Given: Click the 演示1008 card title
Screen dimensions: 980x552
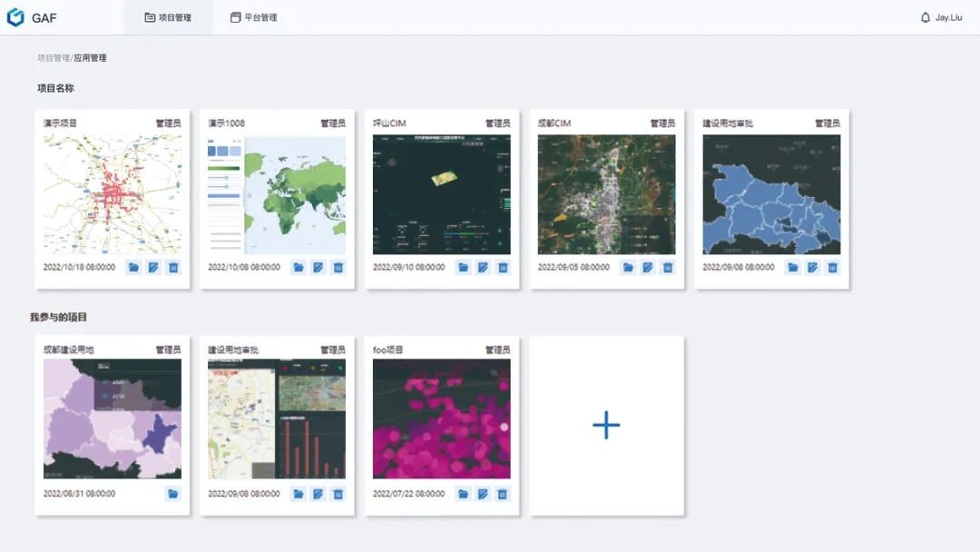Looking at the screenshot, I should pyautogui.click(x=226, y=123).
